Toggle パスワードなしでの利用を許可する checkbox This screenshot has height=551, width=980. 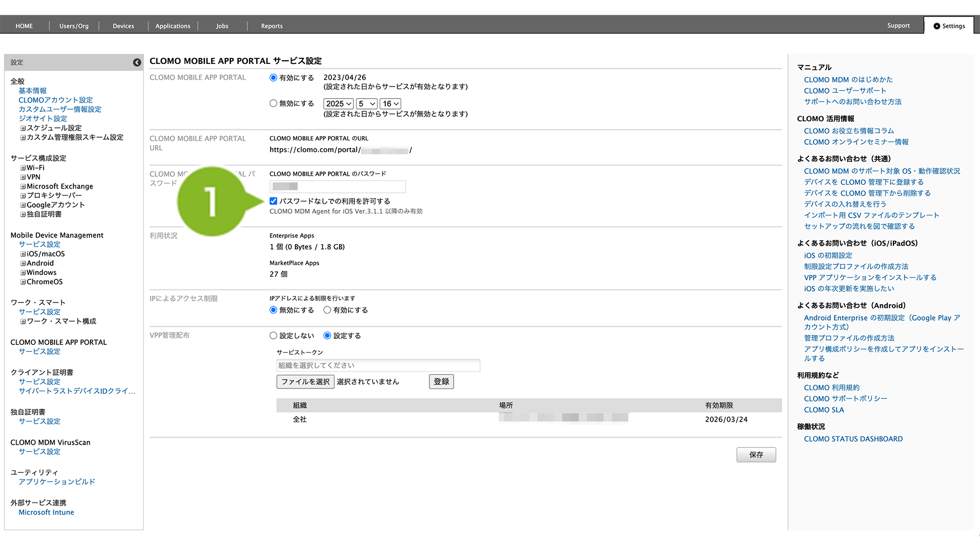(x=273, y=201)
